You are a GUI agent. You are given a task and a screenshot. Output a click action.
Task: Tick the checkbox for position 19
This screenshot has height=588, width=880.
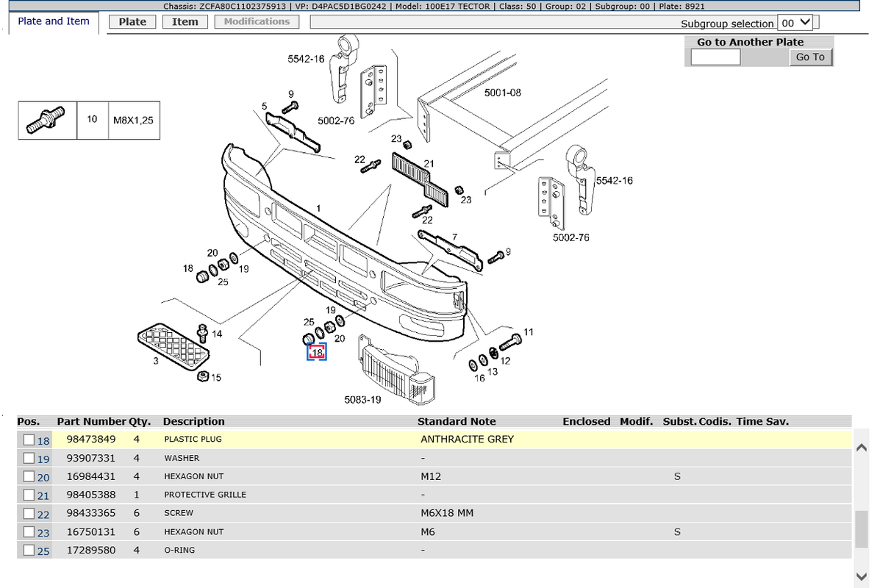coord(29,459)
